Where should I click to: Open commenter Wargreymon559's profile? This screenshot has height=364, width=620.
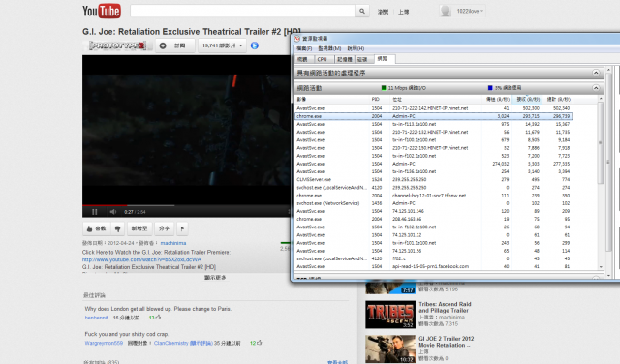[x=104, y=343]
